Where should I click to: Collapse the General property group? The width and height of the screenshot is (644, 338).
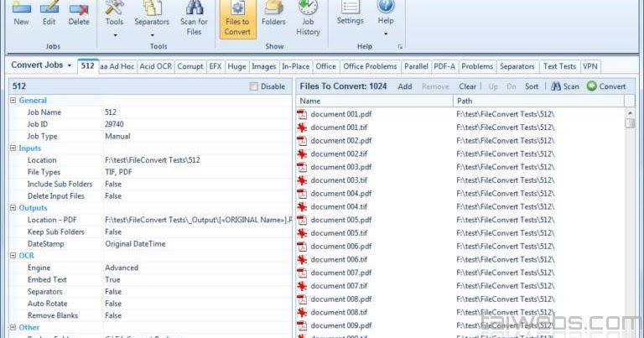pyautogui.click(x=13, y=101)
